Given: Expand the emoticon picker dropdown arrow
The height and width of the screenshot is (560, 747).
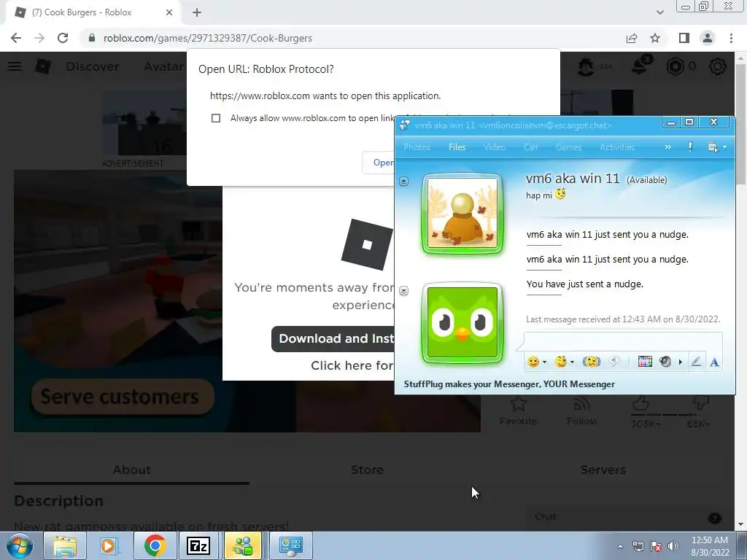Looking at the screenshot, I should [x=544, y=362].
